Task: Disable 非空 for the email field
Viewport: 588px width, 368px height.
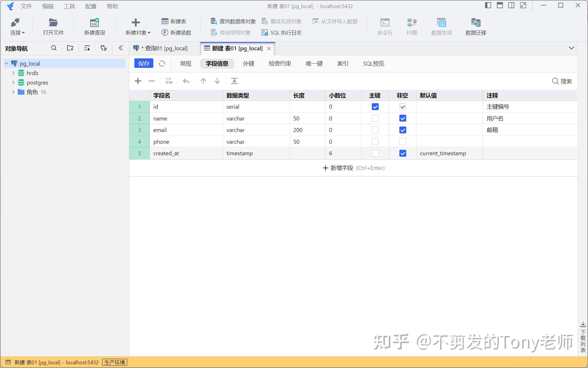Action: (x=402, y=130)
